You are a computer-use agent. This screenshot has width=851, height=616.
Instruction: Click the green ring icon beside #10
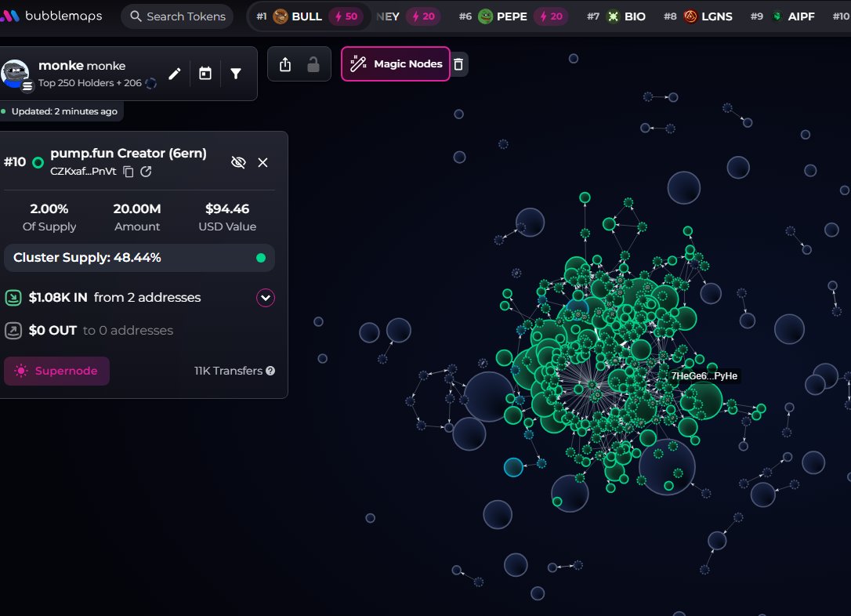coord(38,162)
